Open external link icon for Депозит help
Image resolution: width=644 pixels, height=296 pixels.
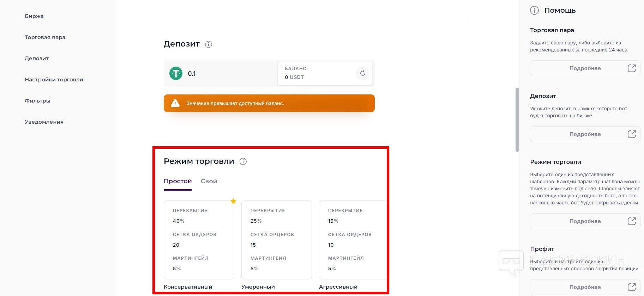632,134
